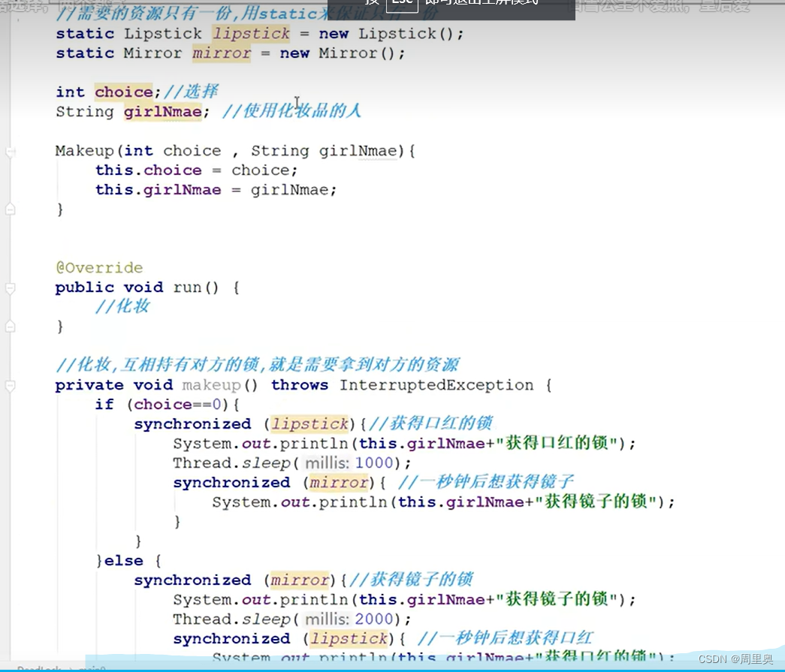Click the comment '//使用化妆品的人'

pos(291,110)
